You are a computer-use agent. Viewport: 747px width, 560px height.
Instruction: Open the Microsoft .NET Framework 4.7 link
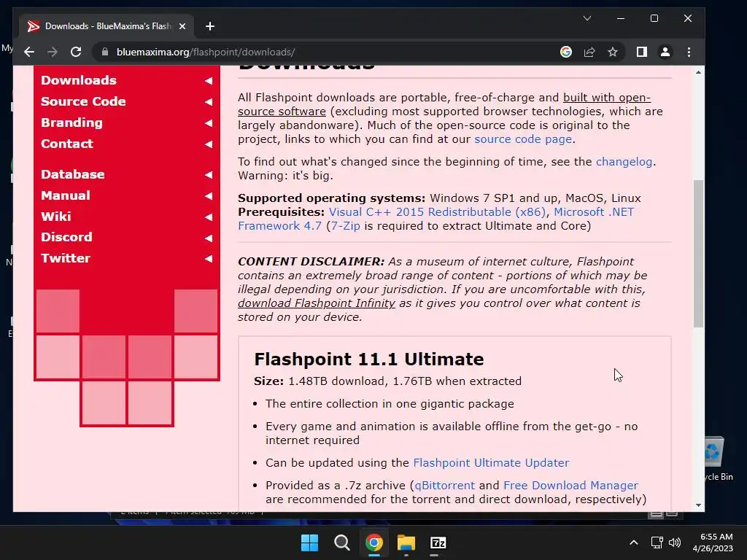pyautogui.click(x=594, y=212)
